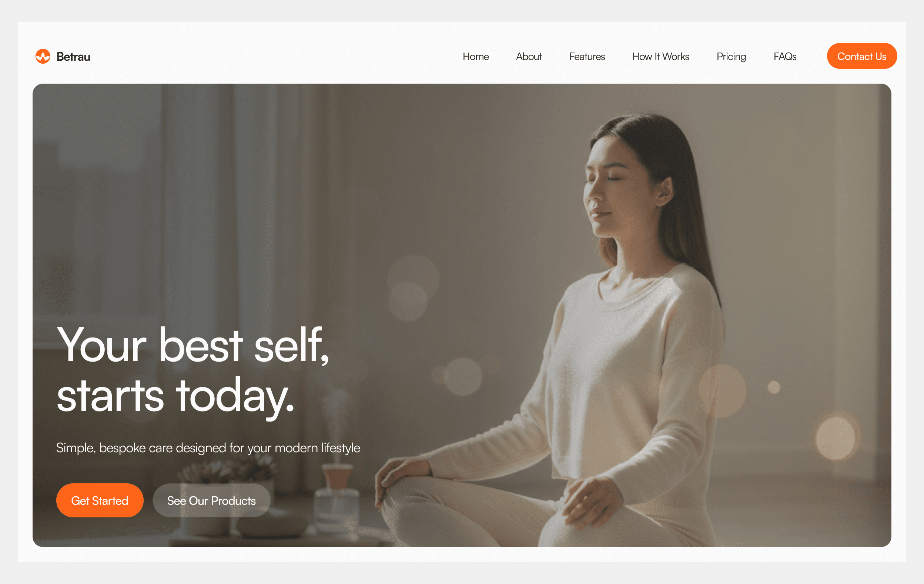The width and height of the screenshot is (924, 584).
Task: Click the orange Contact Us button
Action: tap(862, 56)
